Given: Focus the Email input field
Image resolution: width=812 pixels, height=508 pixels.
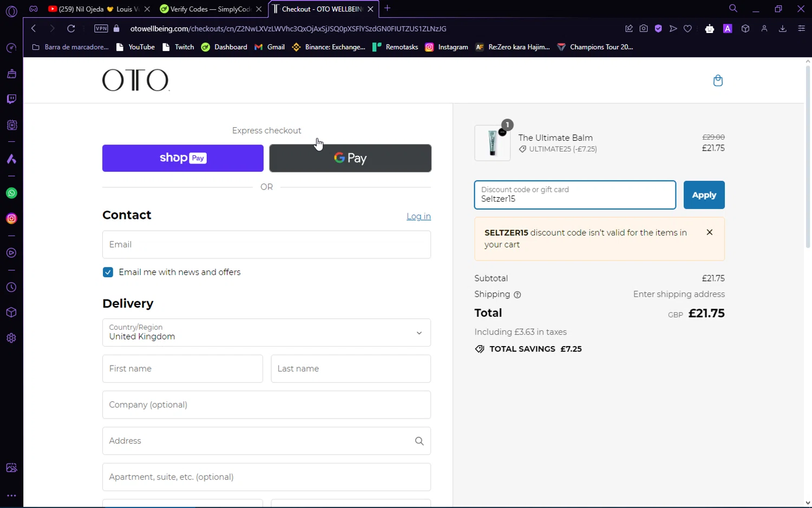Looking at the screenshot, I should pos(266,245).
